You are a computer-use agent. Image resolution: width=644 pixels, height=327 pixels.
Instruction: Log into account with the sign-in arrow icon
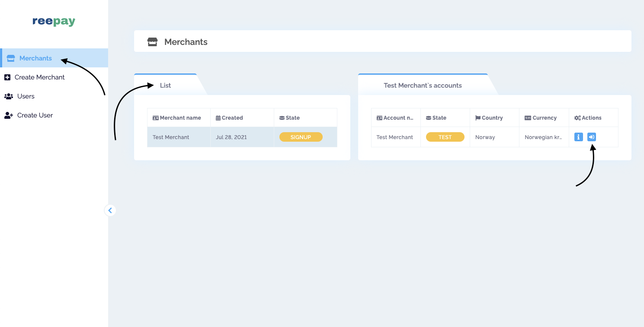pos(592,137)
